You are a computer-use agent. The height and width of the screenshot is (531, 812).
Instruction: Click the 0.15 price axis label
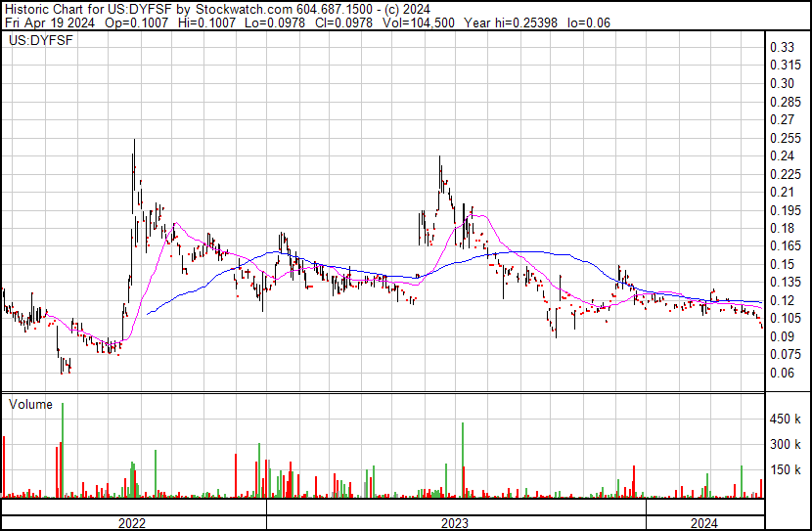pos(781,264)
